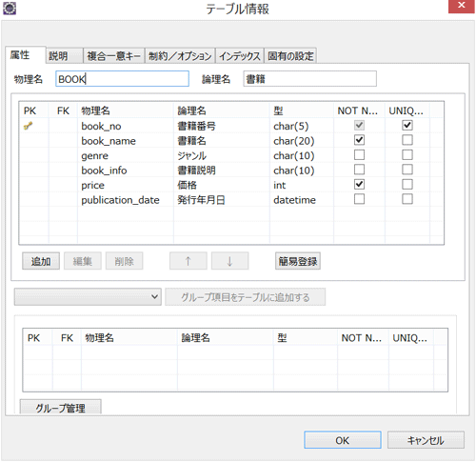Check UNIQUE for book_name row
The width and height of the screenshot is (476, 462).
click(407, 140)
